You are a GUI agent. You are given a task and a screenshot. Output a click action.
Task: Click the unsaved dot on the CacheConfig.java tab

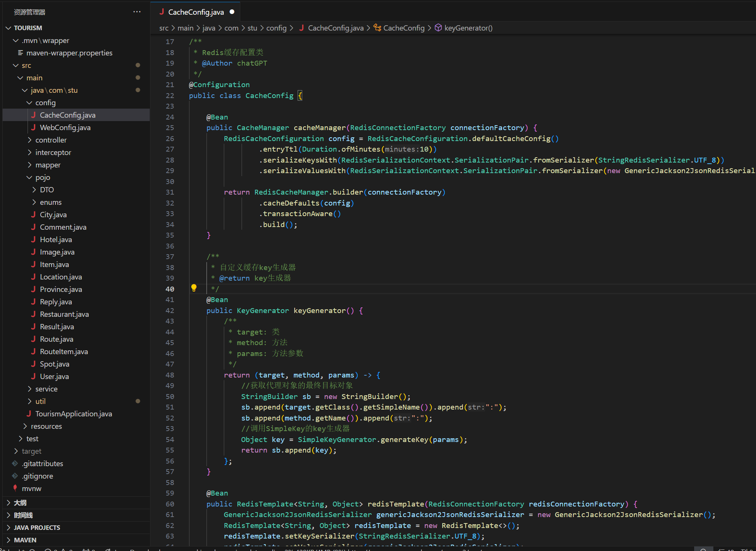pyautogui.click(x=232, y=12)
